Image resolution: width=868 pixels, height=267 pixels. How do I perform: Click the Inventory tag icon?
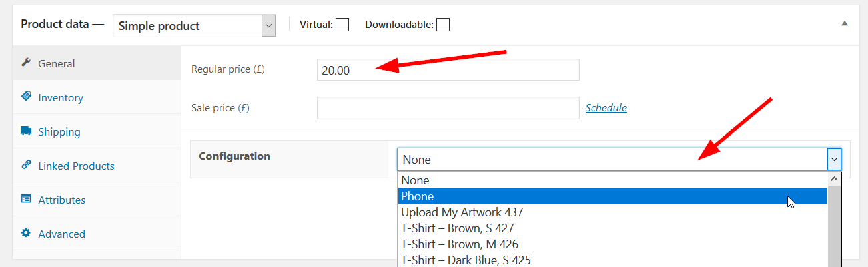(26, 97)
